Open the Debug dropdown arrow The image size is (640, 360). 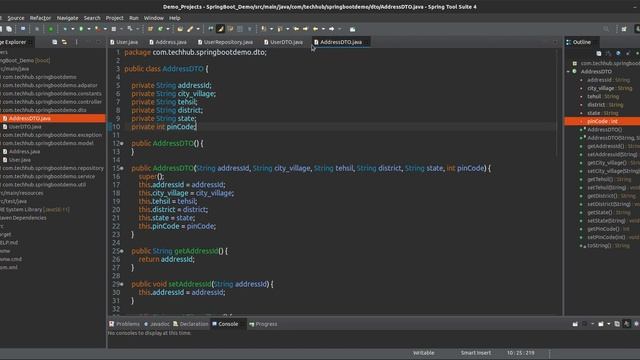coord(73,29)
